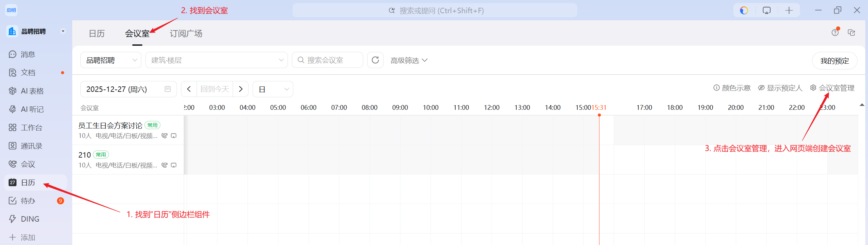The width and height of the screenshot is (868, 245).
Task: Click the refresh meeting rooms icon
Action: tap(375, 60)
